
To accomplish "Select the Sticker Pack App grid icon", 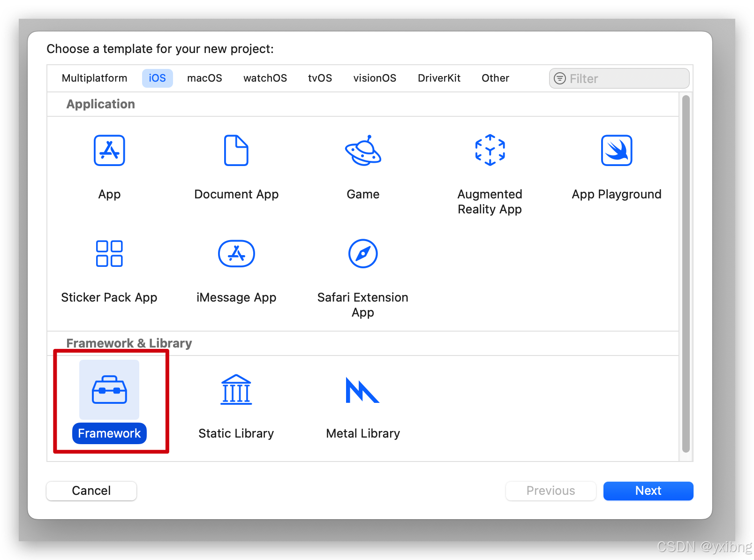I will click(x=109, y=254).
